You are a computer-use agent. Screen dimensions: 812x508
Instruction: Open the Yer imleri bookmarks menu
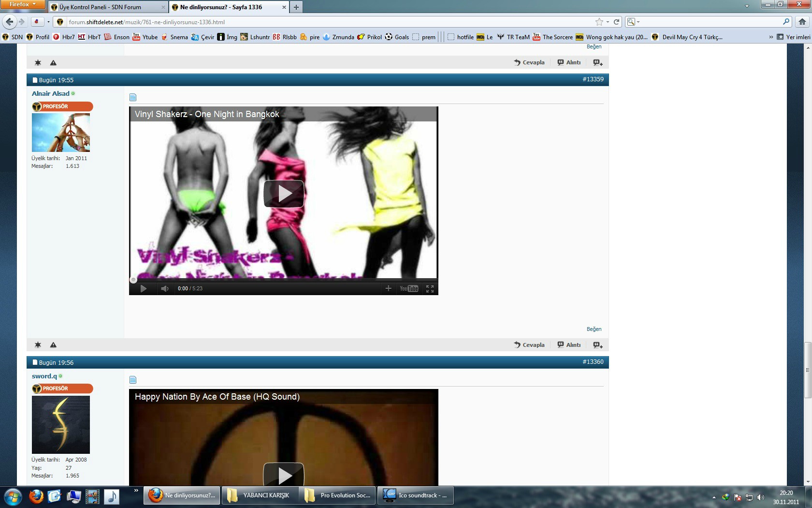[794, 37]
